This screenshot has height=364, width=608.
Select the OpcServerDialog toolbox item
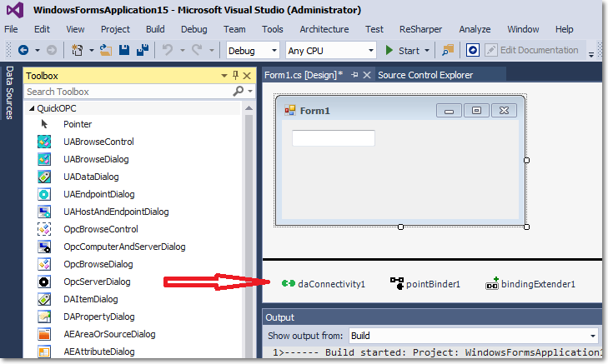97,282
